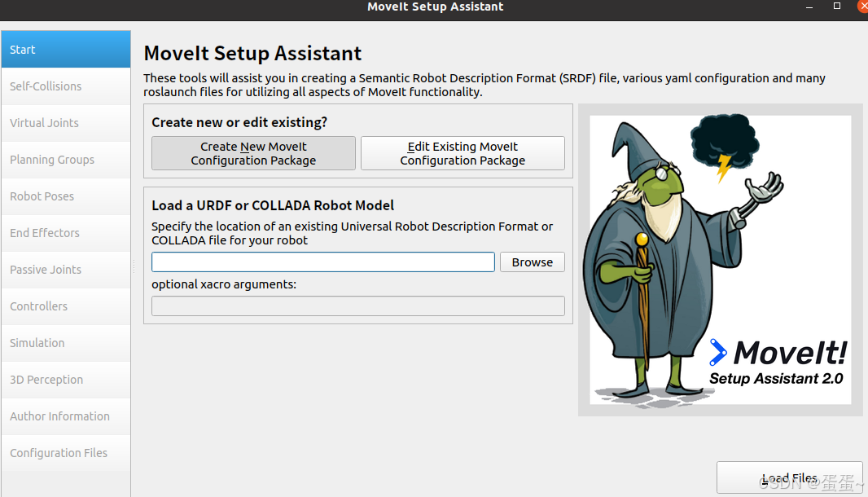Switch to Virtual Joints tab

click(66, 122)
